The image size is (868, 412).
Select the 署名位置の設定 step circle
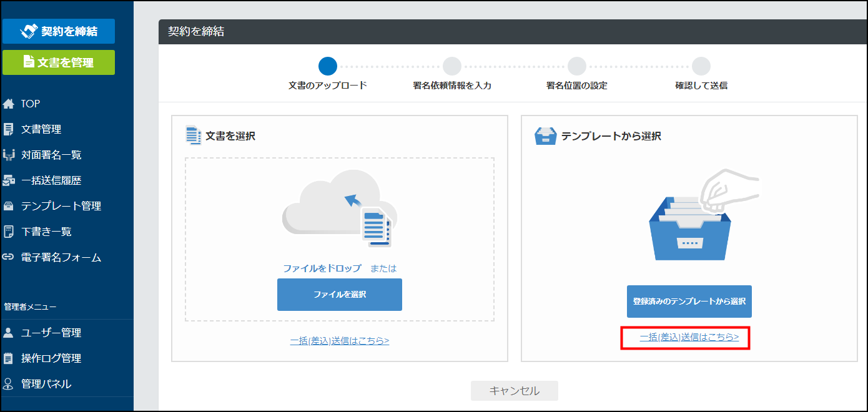576,66
